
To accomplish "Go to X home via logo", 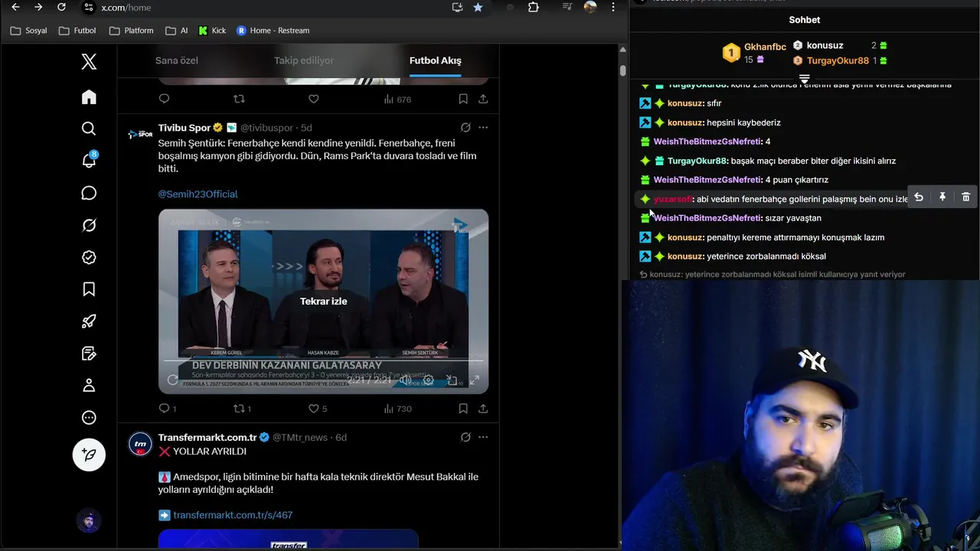I will coord(89,62).
